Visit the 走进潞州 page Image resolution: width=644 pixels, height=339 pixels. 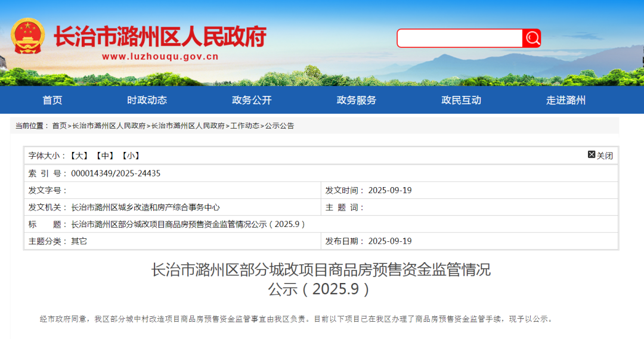[x=566, y=100]
